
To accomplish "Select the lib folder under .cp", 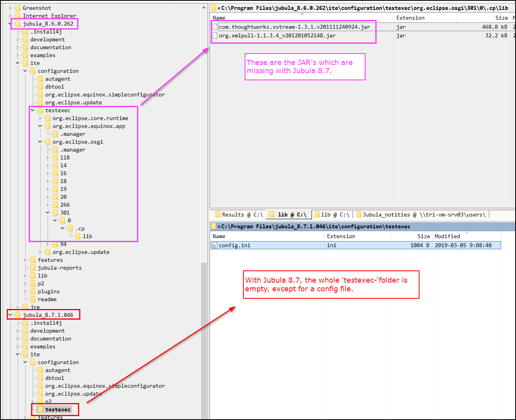I will click(87, 236).
